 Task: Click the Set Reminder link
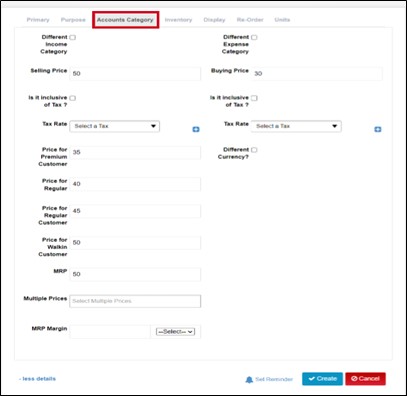(x=274, y=379)
